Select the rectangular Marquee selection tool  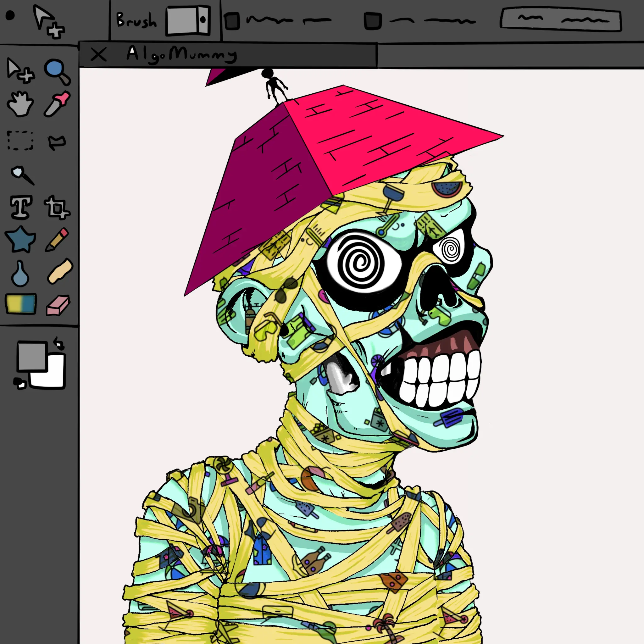pyautogui.click(x=20, y=140)
